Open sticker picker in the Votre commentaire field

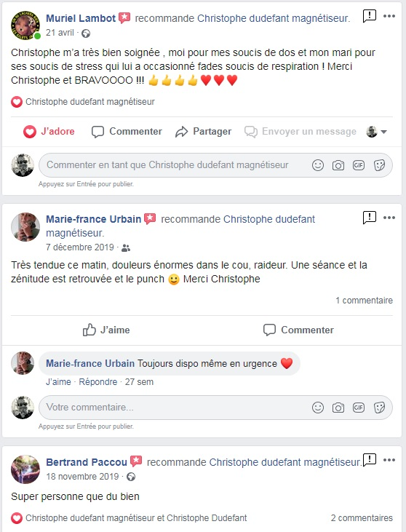click(379, 408)
